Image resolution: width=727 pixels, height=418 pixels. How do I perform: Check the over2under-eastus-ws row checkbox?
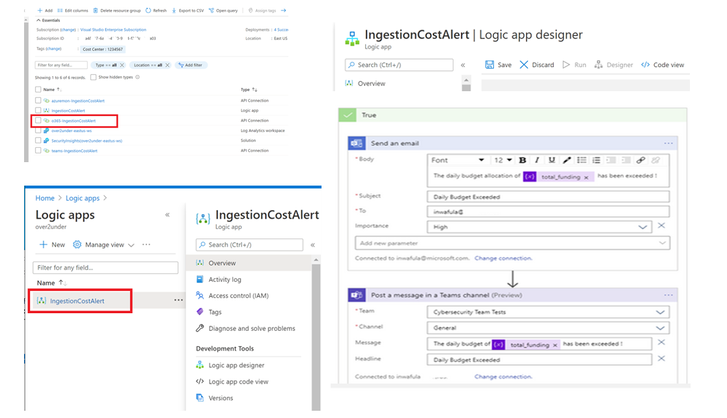(38, 130)
